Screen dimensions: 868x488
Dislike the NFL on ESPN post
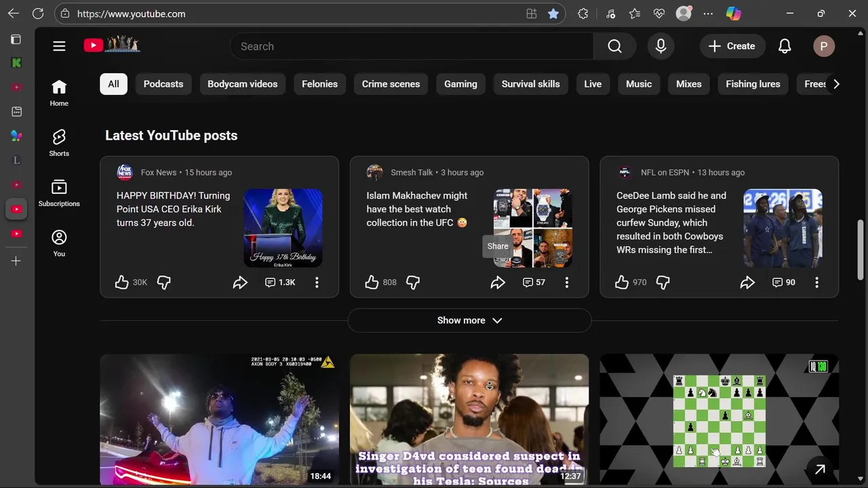663,282
